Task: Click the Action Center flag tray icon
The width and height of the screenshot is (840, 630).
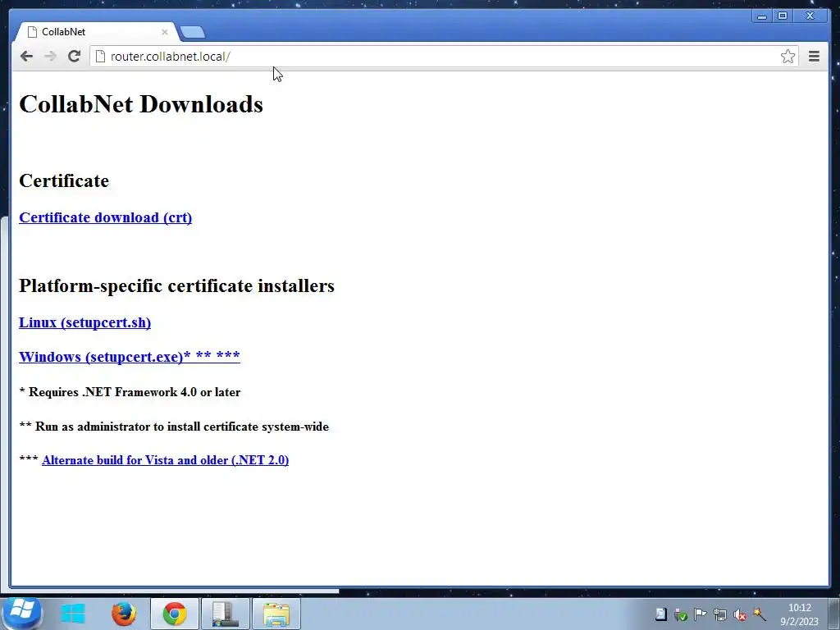Action: (x=700, y=614)
